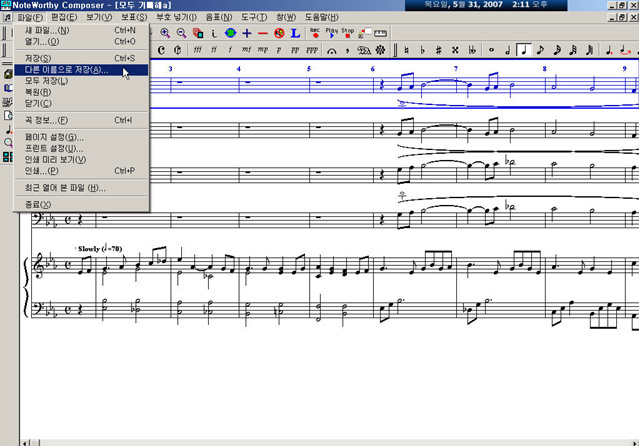Toggle the double flat accidental
Viewport: 639px width, 446px height.
(x=472, y=50)
